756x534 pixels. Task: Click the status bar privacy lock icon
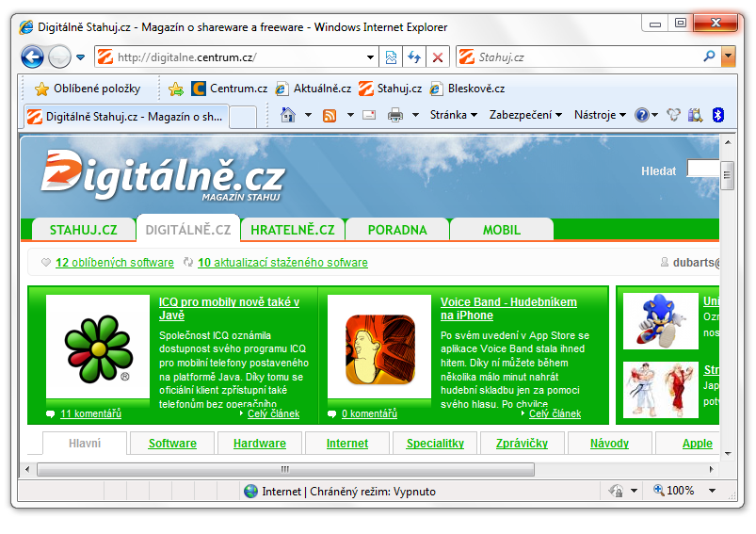616,491
